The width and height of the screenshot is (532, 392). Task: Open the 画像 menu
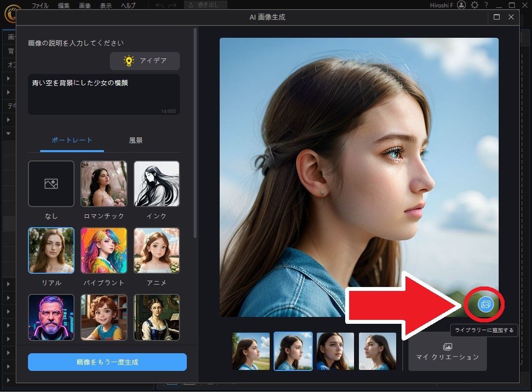point(84,5)
